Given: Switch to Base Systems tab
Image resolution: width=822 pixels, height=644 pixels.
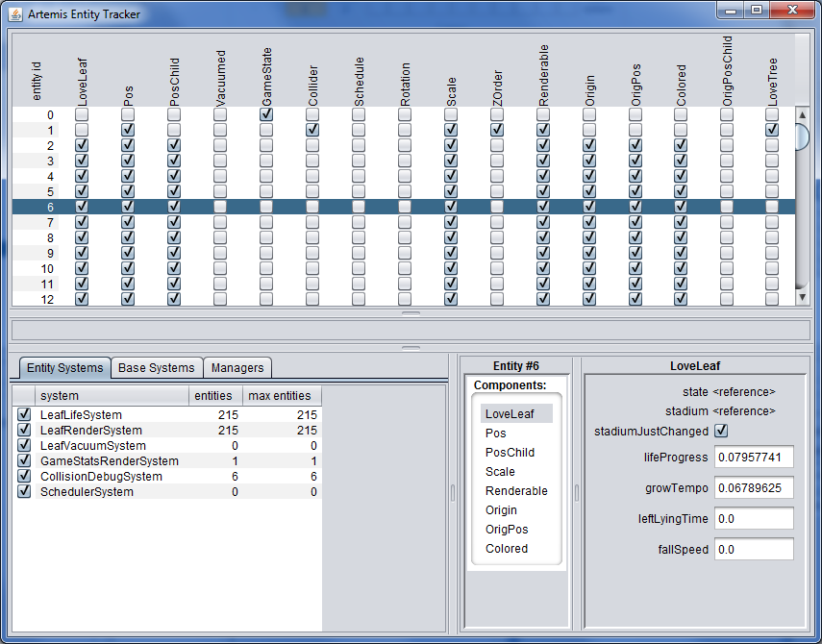Looking at the screenshot, I should click(x=156, y=368).
